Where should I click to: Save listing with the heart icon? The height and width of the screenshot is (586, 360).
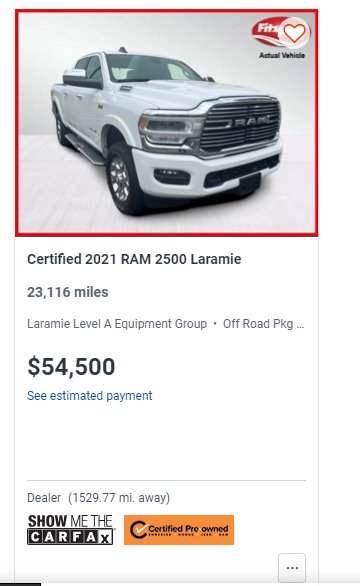click(x=294, y=33)
